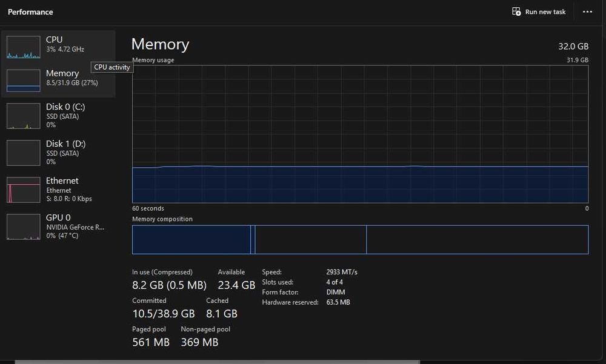Screen dimensions: 606x364
Task: Select the Ethernet throughput graph thumbnail
Action: [24, 190]
